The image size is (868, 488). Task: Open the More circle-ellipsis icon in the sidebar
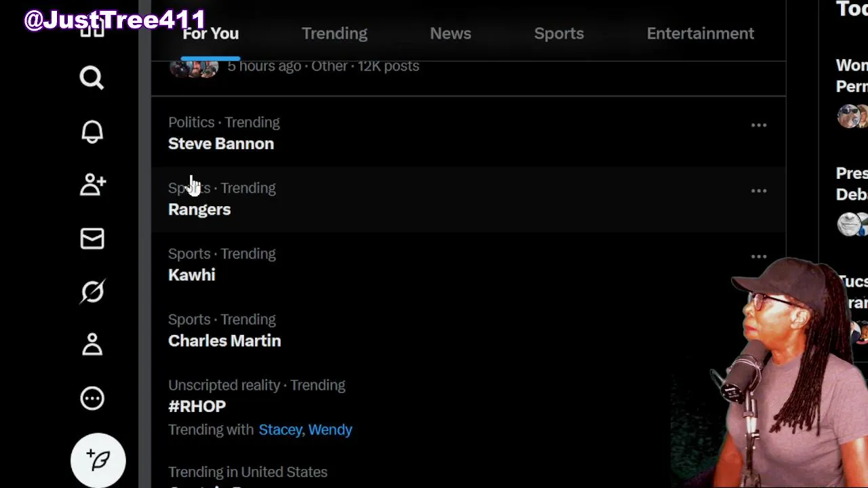(92, 399)
